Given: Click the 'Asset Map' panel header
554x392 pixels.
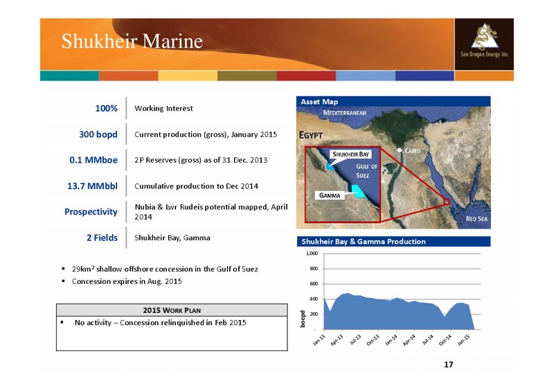Looking at the screenshot, I should point(393,101).
